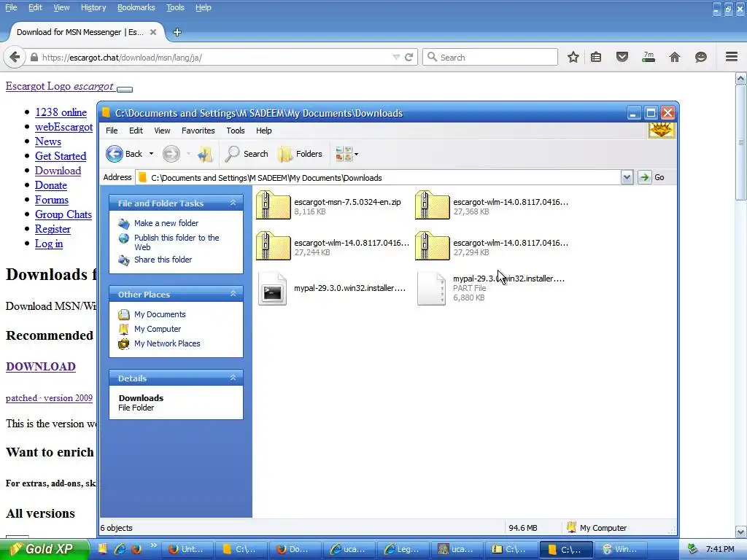Open Explorer Edit menu

point(136,131)
